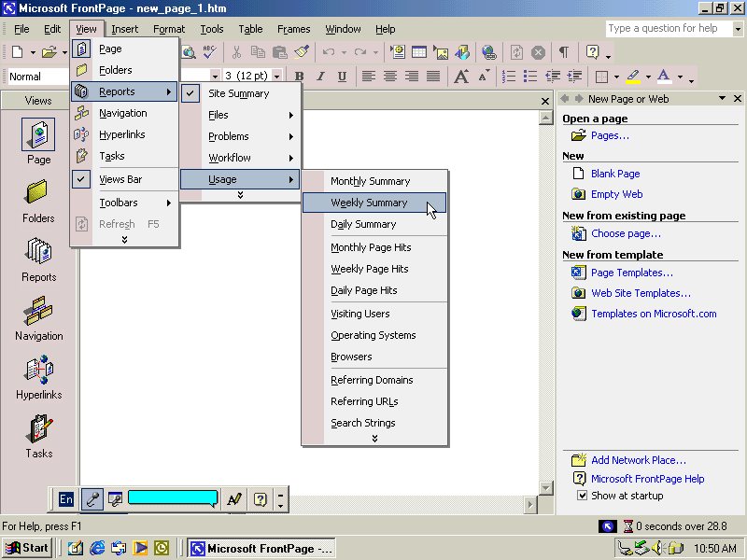
Task: Open Page Templates... link
Action: tap(632, 273)
